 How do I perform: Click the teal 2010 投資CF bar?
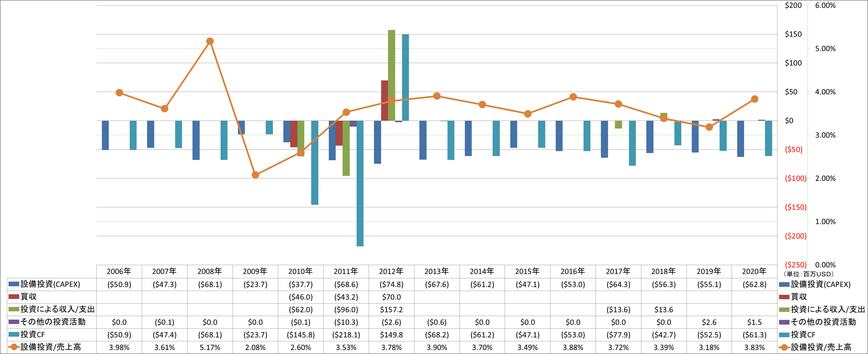tap(315, 162)
